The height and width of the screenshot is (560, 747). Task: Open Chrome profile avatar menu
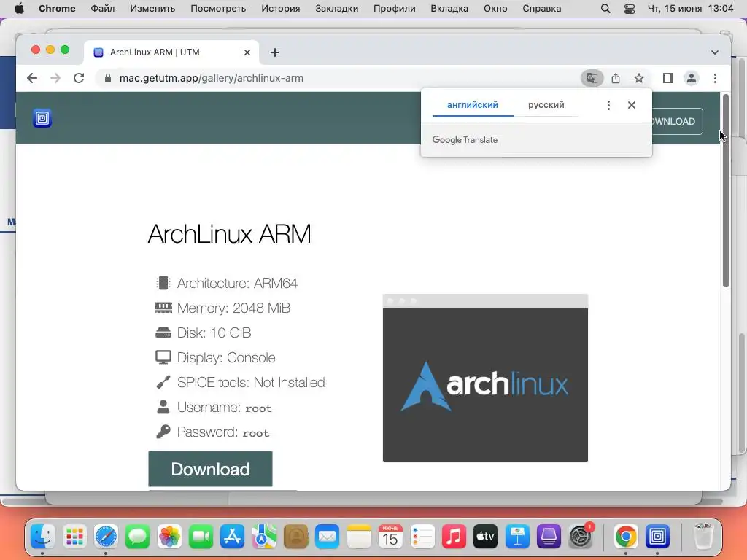point(692,78)
